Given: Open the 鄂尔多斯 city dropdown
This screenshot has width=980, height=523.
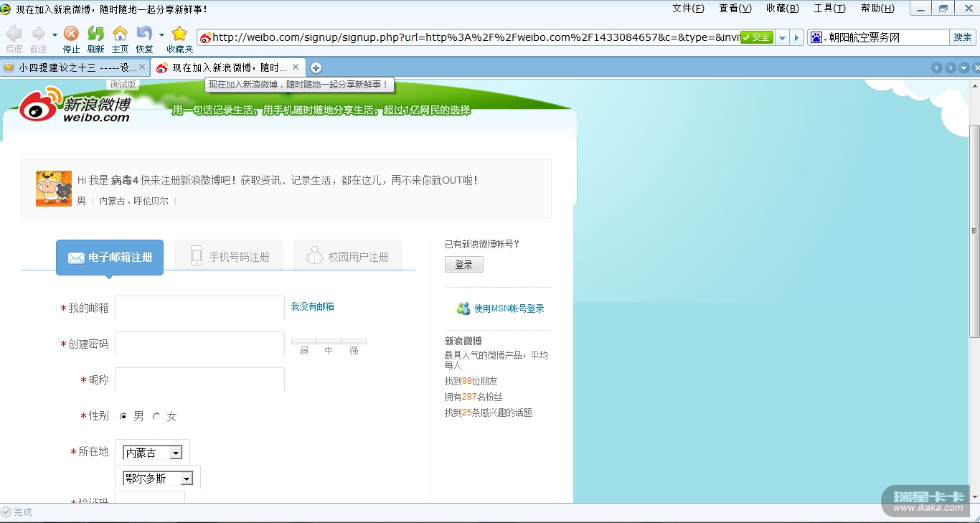Looking at the screenshot, I should (x=158, y=479).
